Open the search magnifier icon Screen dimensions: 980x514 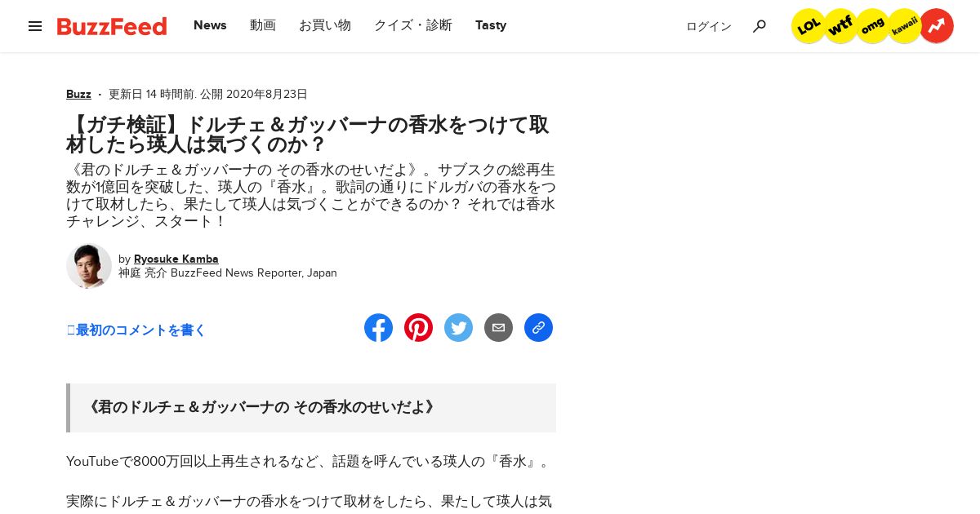click(759, 26)
